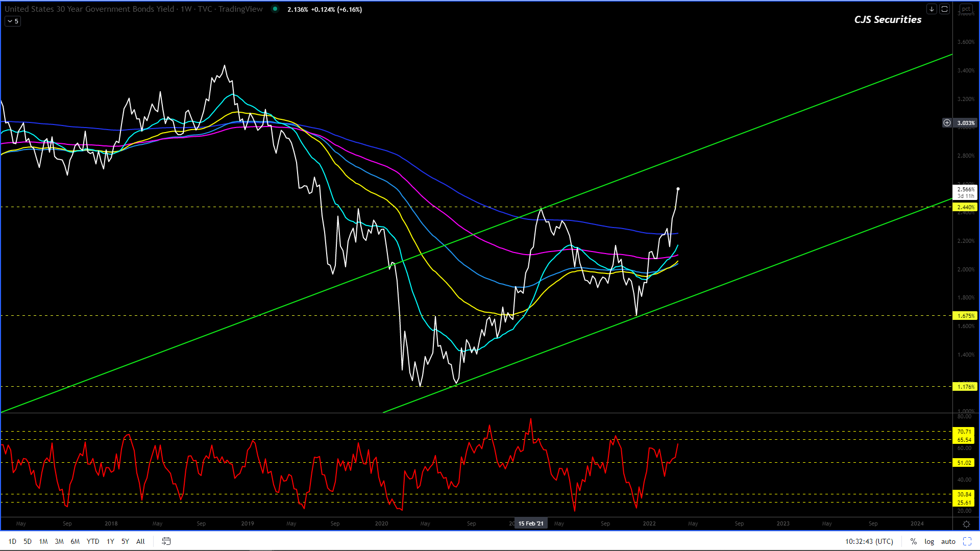The width and height of the screenshot is (980, 551).
Task: Open the 1W interval selector in title
Action: (186, 9)
